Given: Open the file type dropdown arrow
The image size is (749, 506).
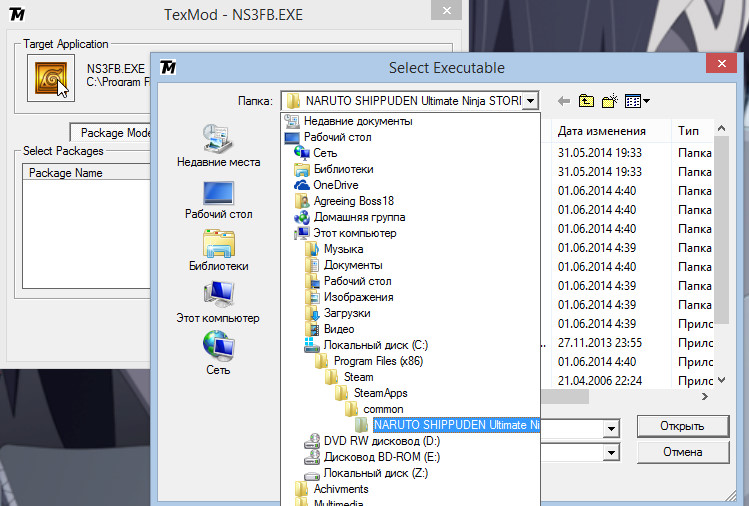Looking at the screenshot, I should [611, 452].
